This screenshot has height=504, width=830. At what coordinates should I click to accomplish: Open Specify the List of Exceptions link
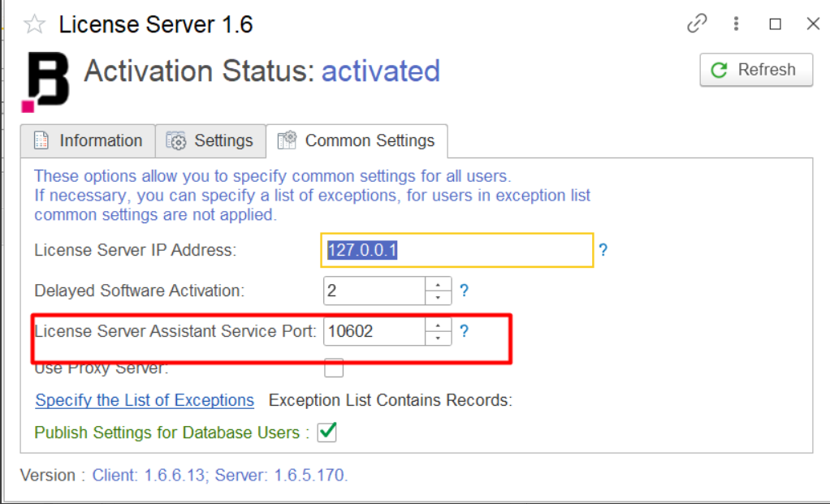(145, 400)
